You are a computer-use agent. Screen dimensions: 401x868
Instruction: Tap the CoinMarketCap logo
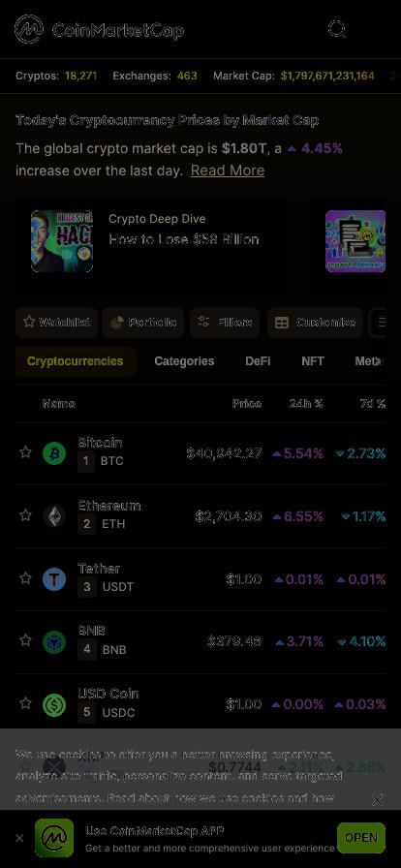pos(99,29)
